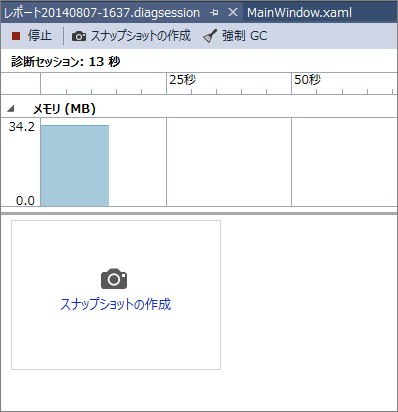This screenshot has height=412, width=398.
Task: Close the diagsession report tab
Action: tap(233, 12)
